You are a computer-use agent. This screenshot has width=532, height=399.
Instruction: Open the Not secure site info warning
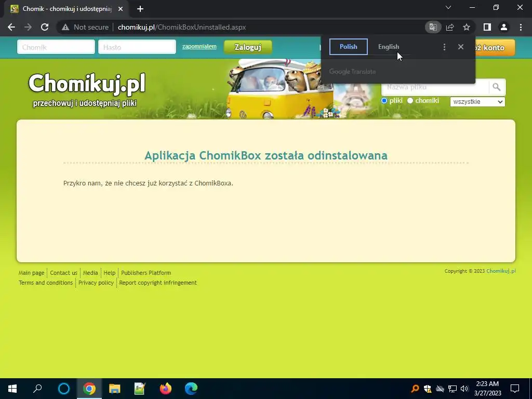pyautogui.click(x=86, y=27)
